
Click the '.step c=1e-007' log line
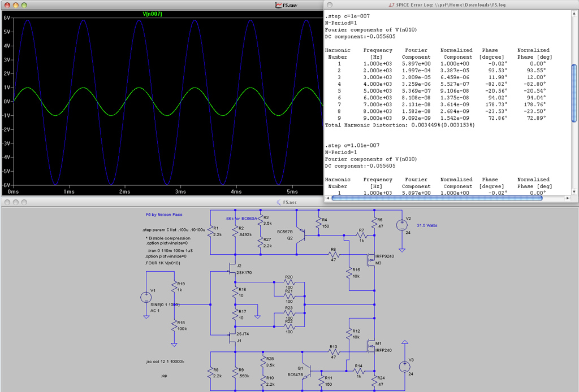(347, 16)
